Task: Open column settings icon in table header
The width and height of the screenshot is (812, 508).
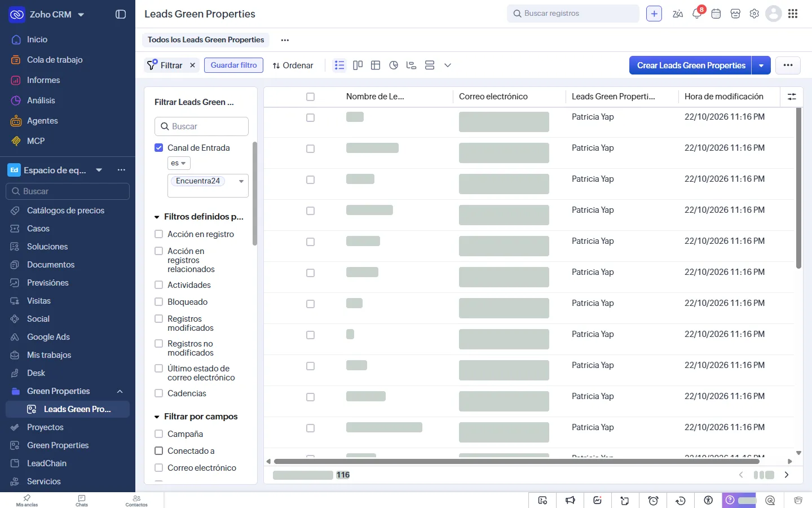Action: [x=792, y=97]
